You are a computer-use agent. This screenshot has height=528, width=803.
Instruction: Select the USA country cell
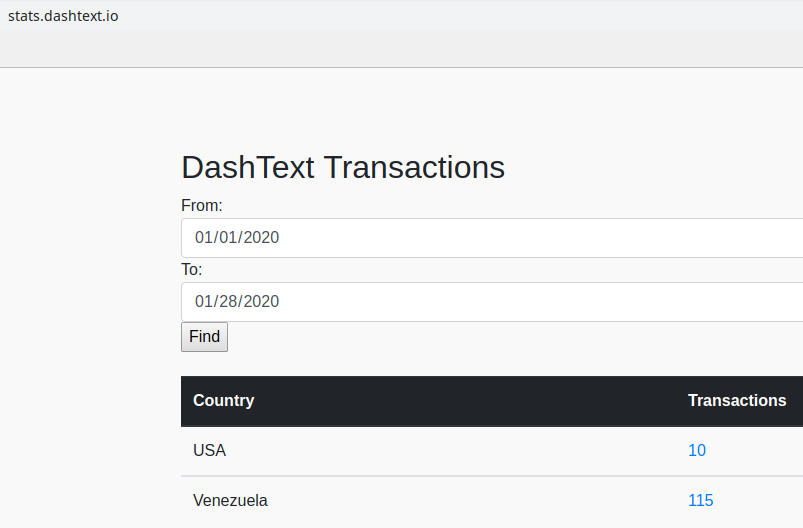(209, 450)
